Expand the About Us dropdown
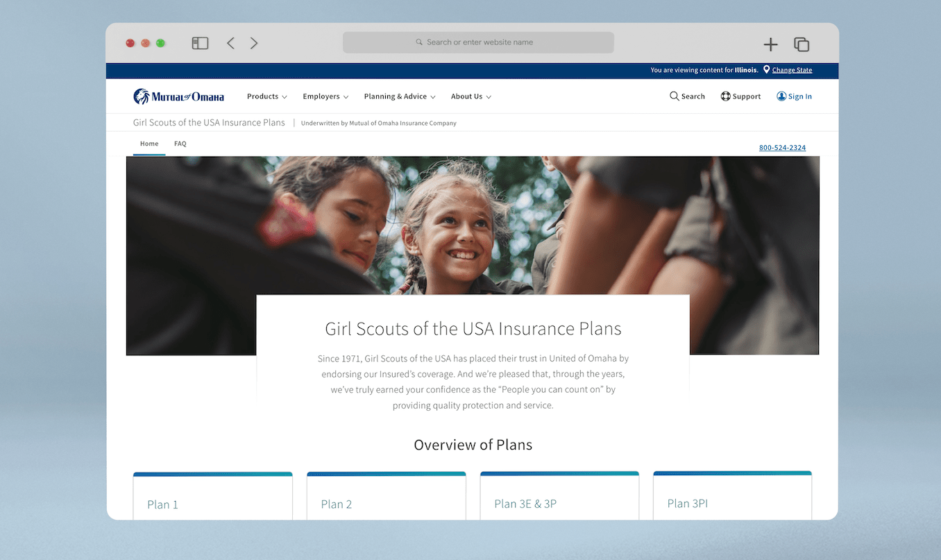The height and width of the screenshot is (560, 941). click(471, 96)
